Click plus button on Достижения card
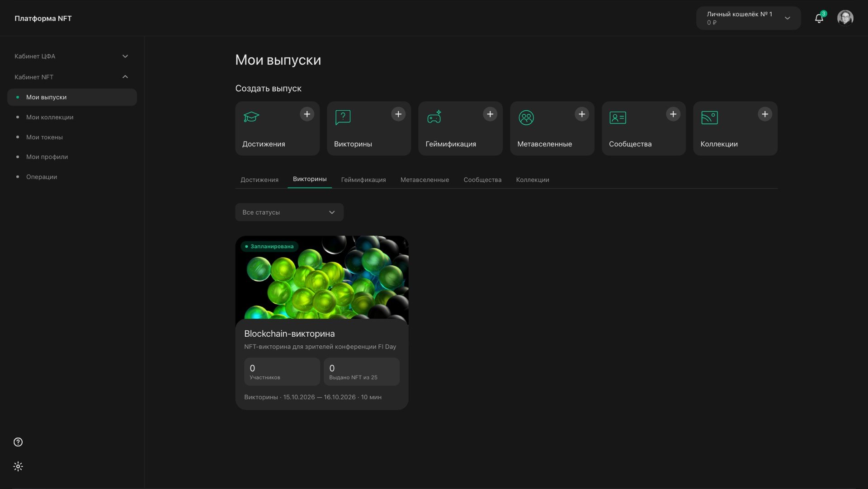The width and height of the screenshot is (868, 489). click(307, 114)
